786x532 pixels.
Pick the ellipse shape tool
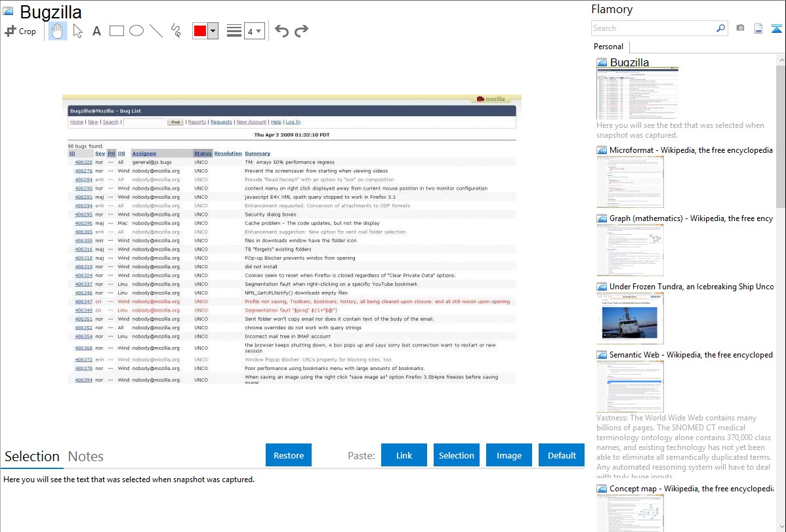click(136, 31)
